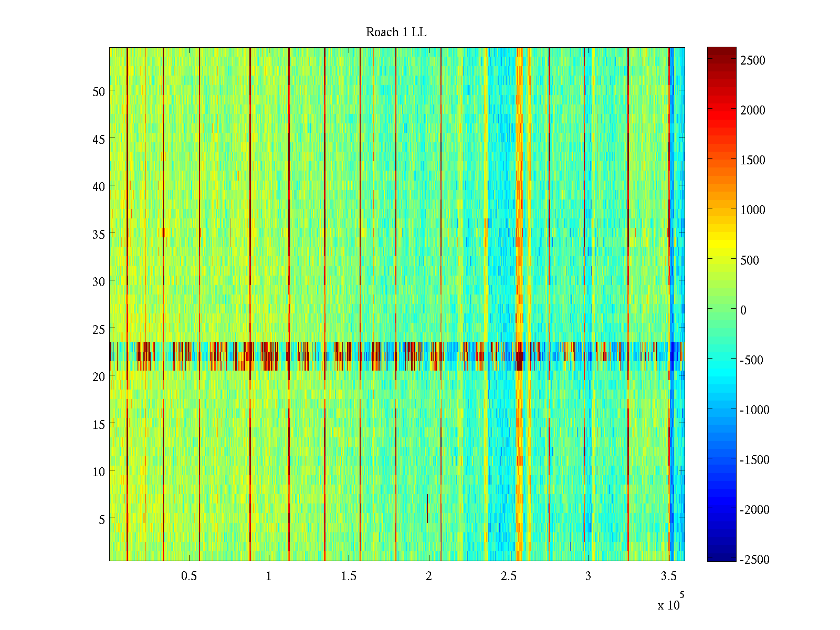Click the y-axis tick label 50
This screenshot has height=630, width=840.
[99, 91]
